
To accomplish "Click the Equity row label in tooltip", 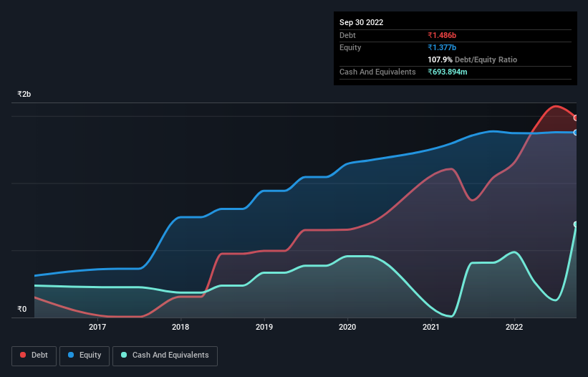I will click(350, 47).
